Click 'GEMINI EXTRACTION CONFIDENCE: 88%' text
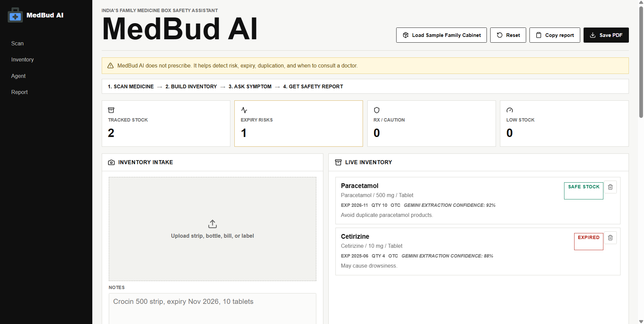 click(447, 256)
